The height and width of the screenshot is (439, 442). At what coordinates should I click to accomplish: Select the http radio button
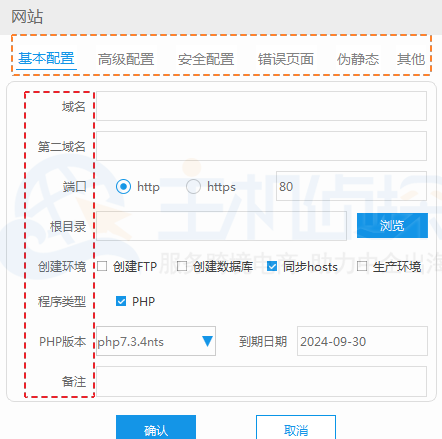[x=123, y=187]
